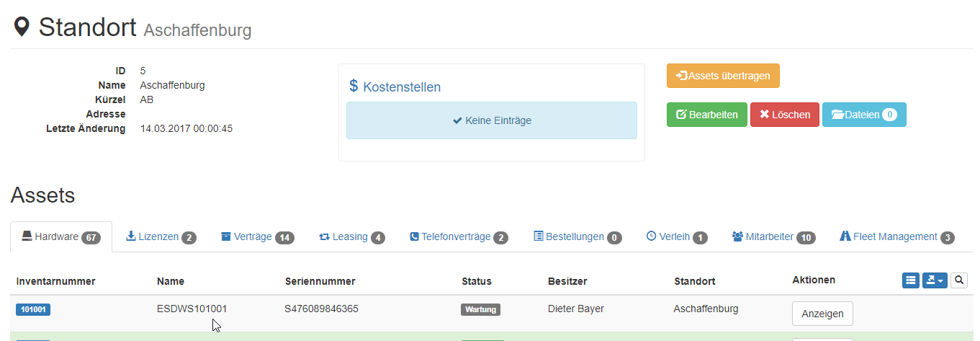The height and width of the screenshot is (341, 980).
Task: Click the dollar sign Kostenstellen icon
Action: (x=354, y=86)
